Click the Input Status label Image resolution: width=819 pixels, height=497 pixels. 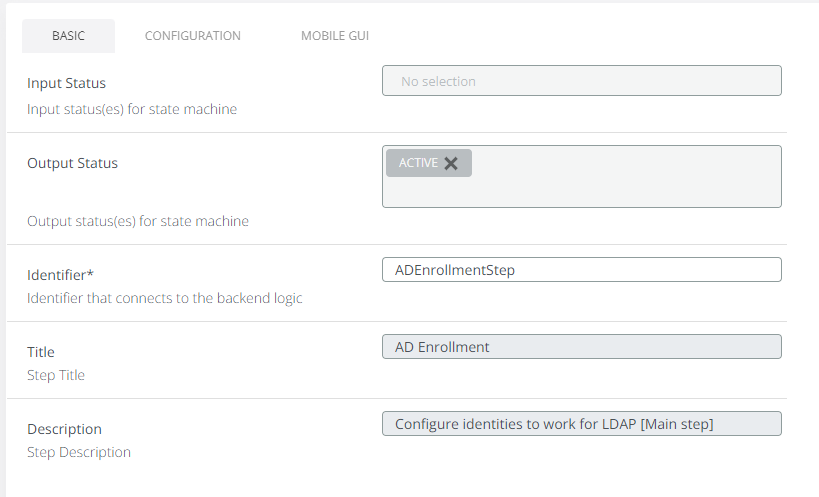click(x=66, y=83)
